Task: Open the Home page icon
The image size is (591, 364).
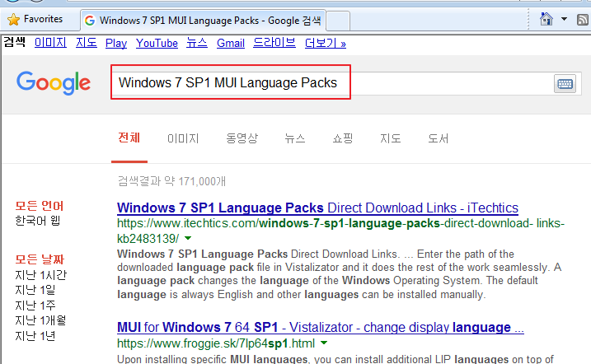Action: [x=546, y=19]
